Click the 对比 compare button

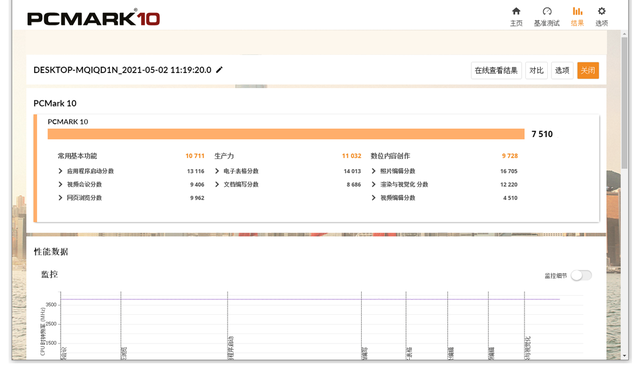[x=536, y=71]
